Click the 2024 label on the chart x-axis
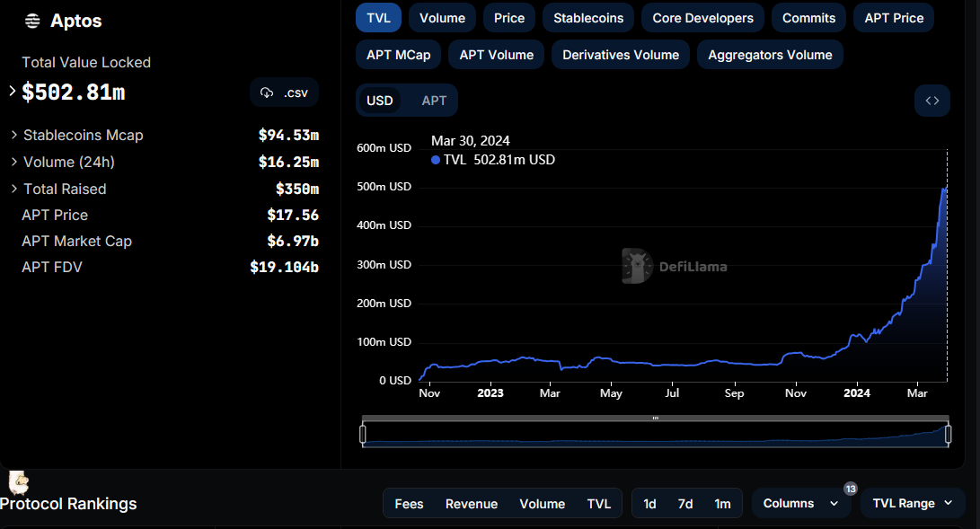 [x=857, y=392]
